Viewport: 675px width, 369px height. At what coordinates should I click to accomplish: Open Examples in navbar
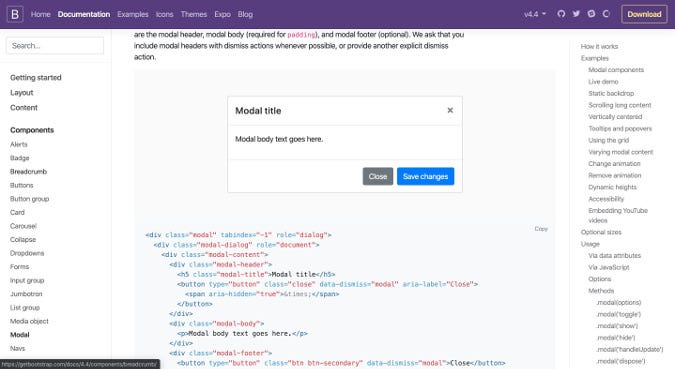point(133,14)
